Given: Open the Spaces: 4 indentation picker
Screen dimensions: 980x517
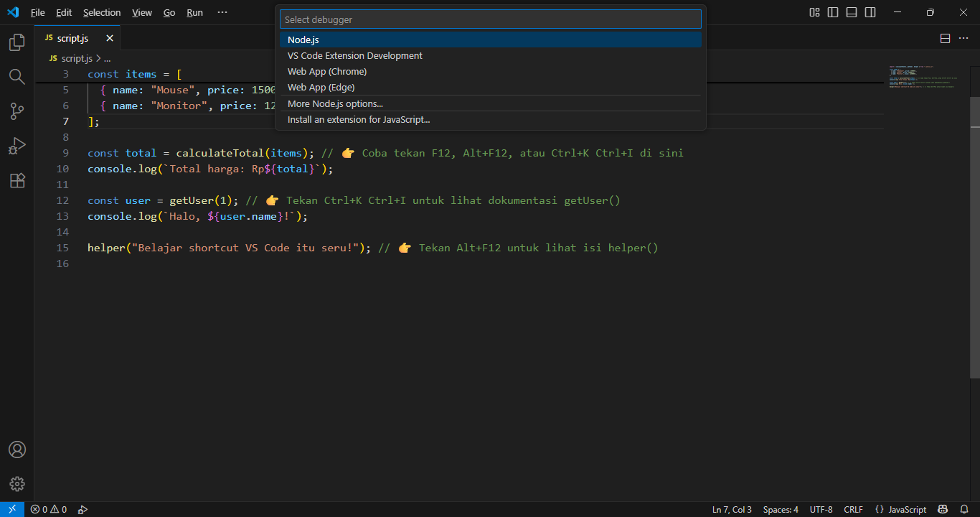Looking at the screenshot, I should (780, 509).
